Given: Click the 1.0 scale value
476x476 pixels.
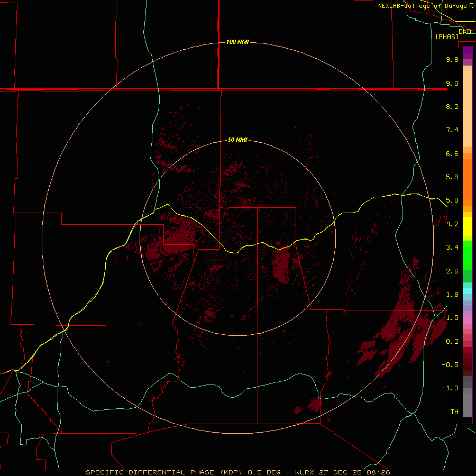Looking at the screenshot, I should tap(452, 318).
